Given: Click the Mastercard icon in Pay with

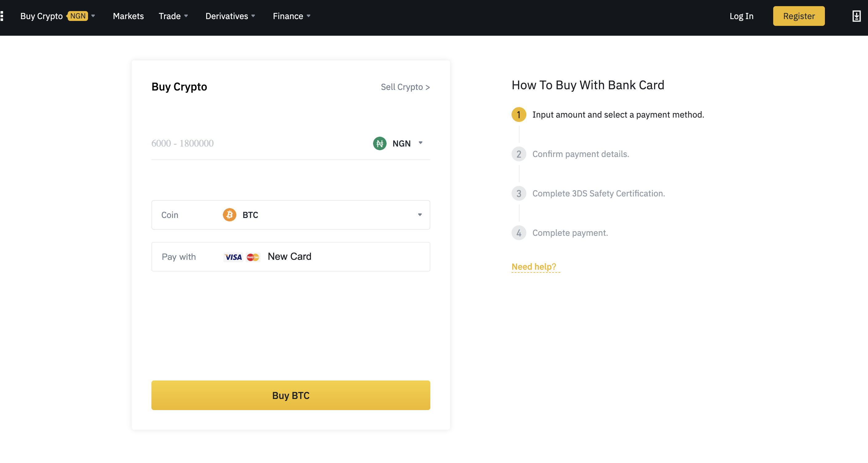Looking at the screenshot, I should pos(253,257).
